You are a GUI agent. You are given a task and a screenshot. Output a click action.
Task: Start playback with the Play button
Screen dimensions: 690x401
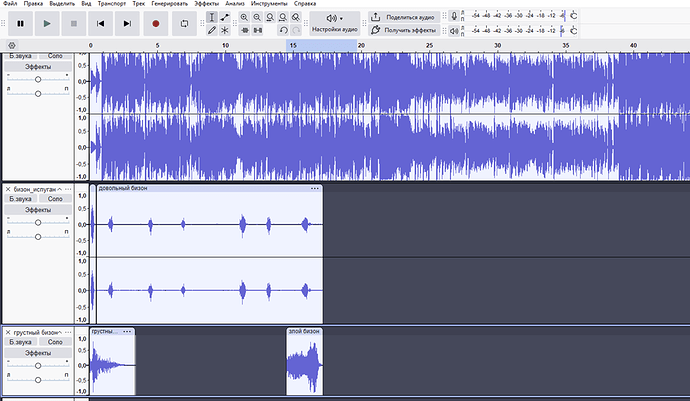click(x=47, y=24)
